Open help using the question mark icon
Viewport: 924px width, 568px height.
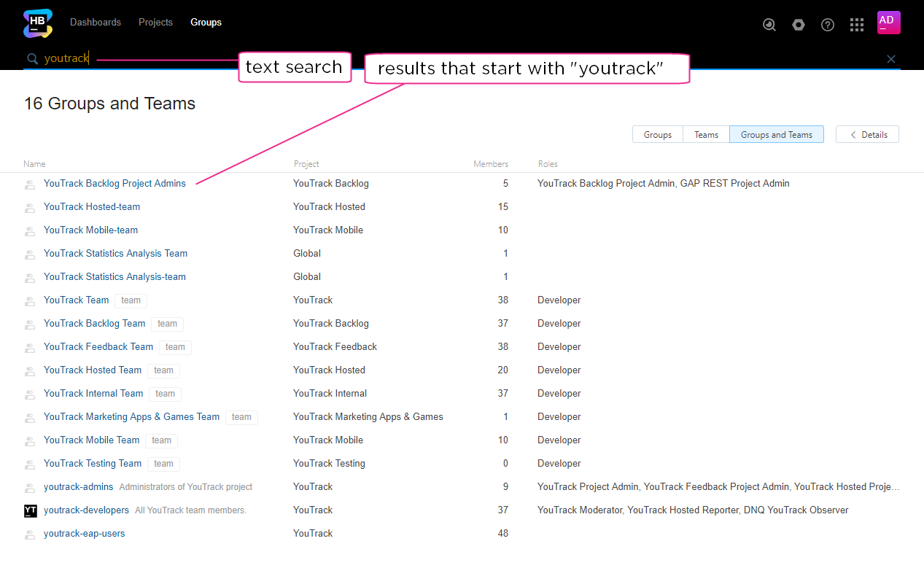(x=827, y=24)
